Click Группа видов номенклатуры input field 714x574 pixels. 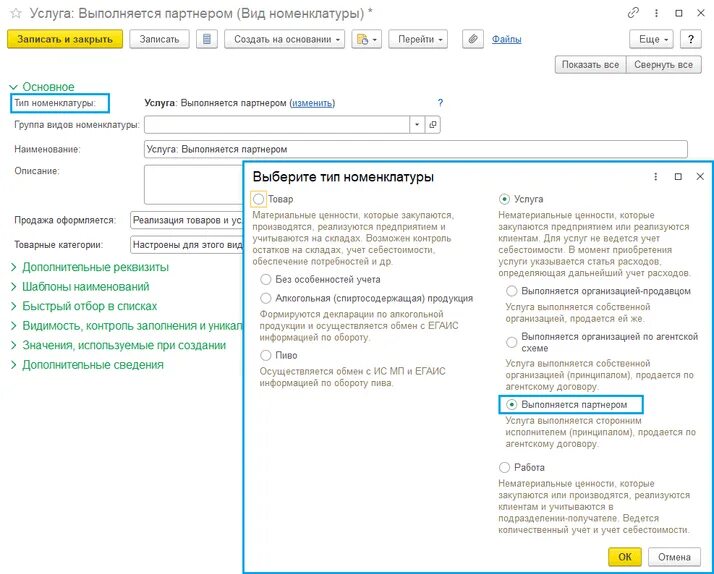point(277,124)
